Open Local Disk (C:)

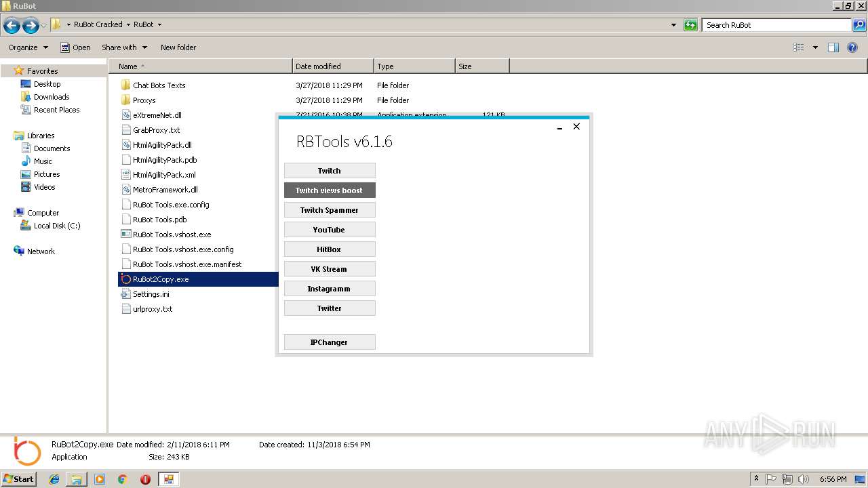click(57, 226)
